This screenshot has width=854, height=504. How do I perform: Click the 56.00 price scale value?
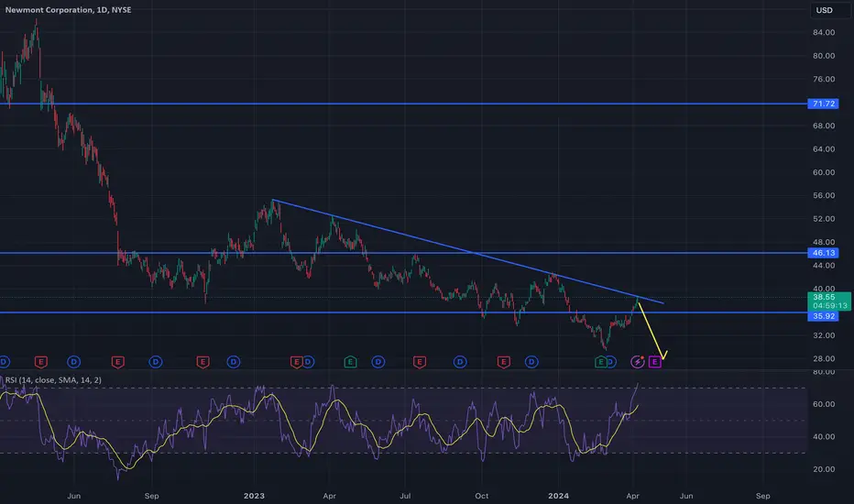click(824, 195)
